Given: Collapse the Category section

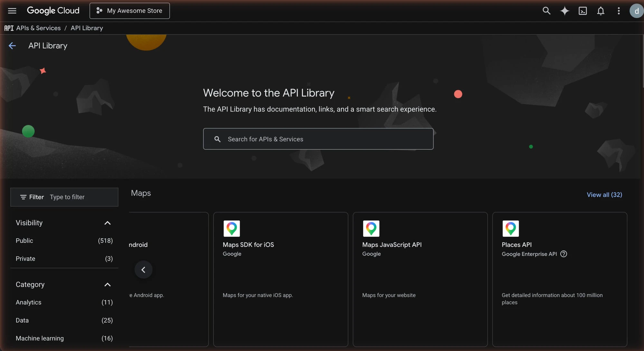Looking at the screenshot, I should [108, 285].
